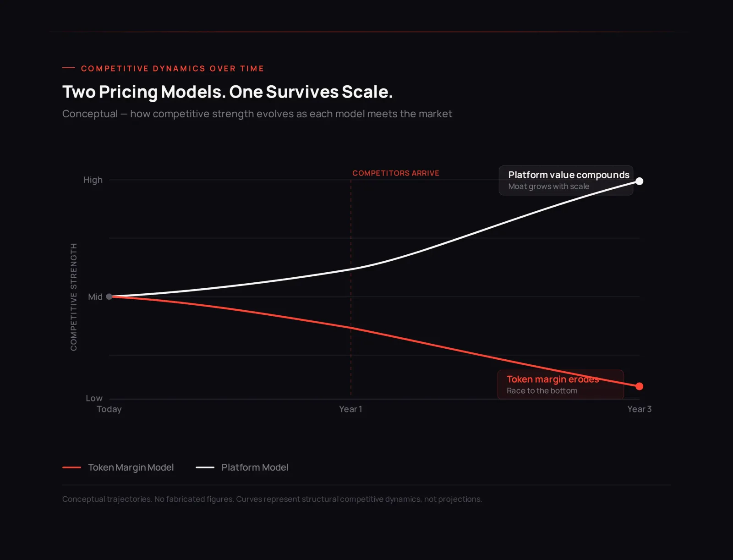Click the Low y-axis label
Viewport: 733px width, 560px height.
(94, 398)
